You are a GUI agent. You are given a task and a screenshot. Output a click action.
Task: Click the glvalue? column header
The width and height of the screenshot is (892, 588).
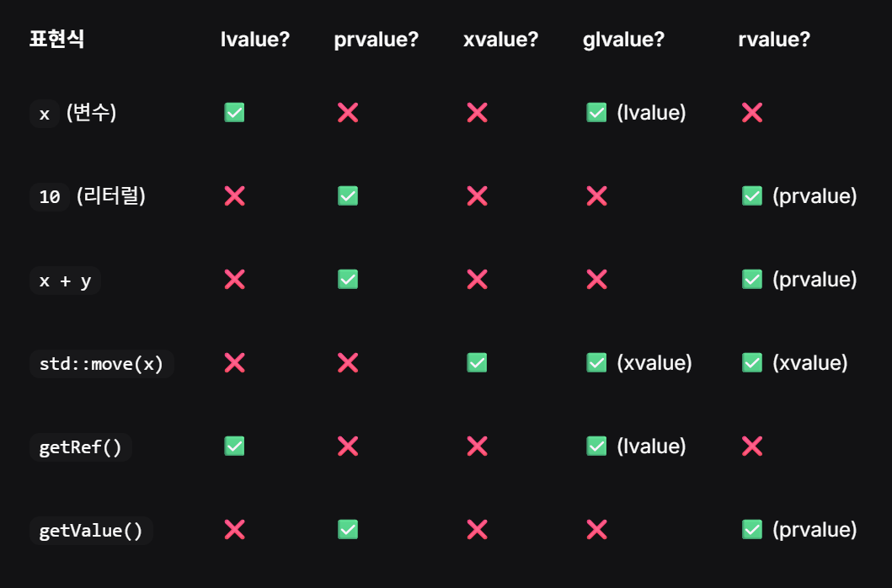click(x=623, y=40)
